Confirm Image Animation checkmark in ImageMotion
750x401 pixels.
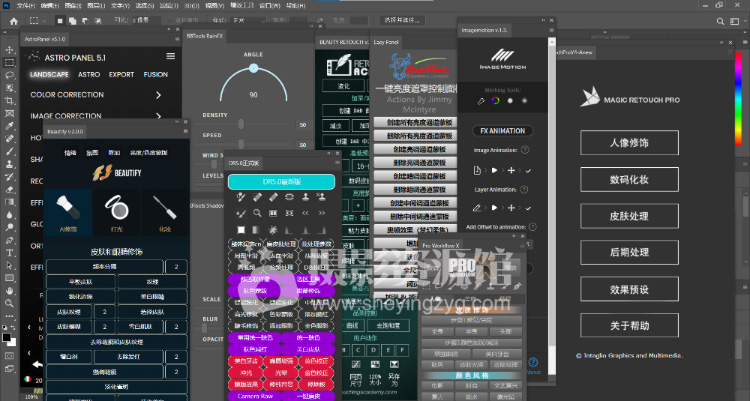click(528, 170)
